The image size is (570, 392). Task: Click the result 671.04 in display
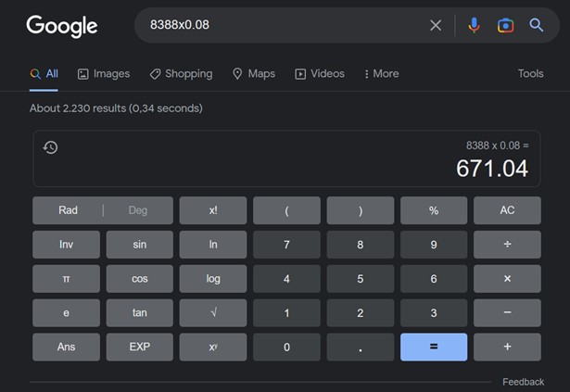(492, 169)
